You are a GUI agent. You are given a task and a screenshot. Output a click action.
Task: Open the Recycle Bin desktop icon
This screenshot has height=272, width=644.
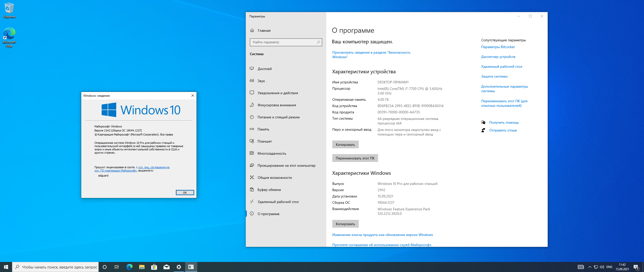[x=9, y=10]
